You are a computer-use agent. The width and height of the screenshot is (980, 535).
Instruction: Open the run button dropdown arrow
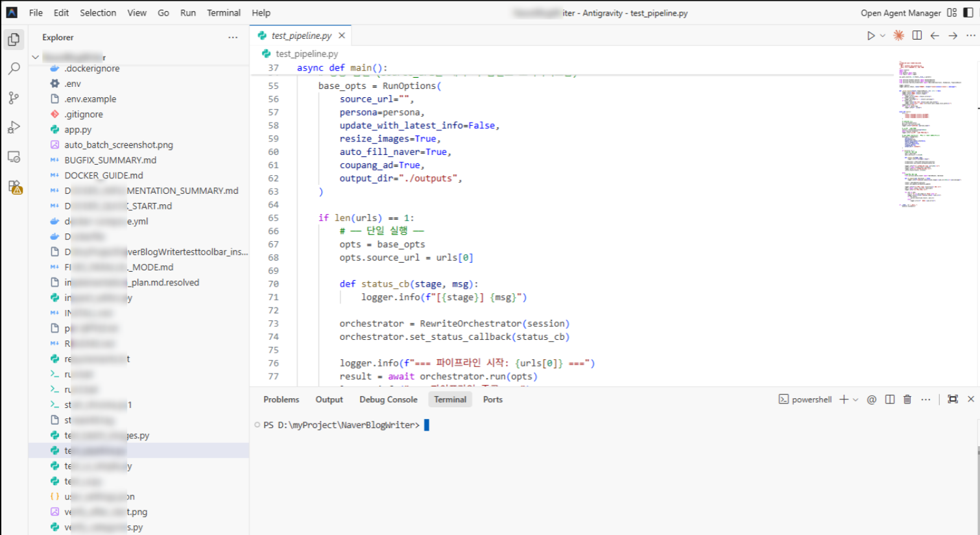[883, 36]
